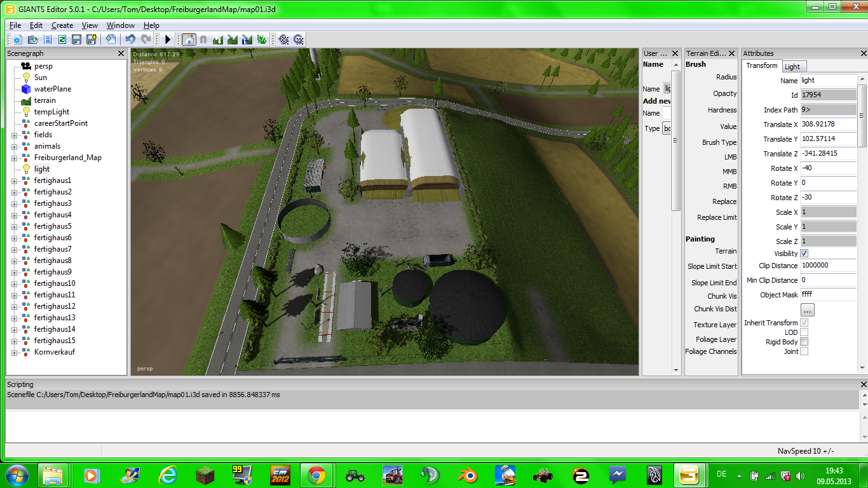
Task: Expand the fertighaus5 node
Action: [x=15, y=226]
